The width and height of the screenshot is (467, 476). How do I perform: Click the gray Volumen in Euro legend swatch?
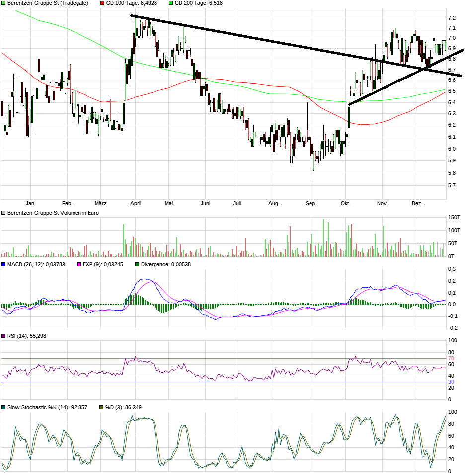3,213
